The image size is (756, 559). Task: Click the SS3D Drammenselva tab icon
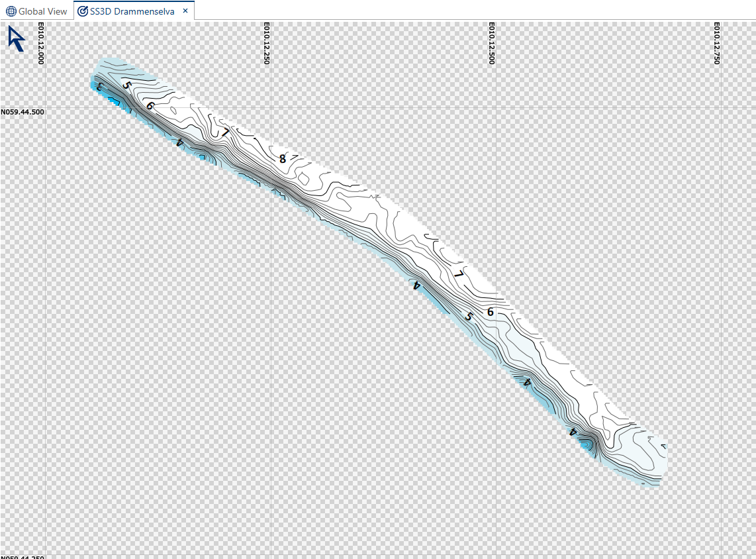pos(83,11)
